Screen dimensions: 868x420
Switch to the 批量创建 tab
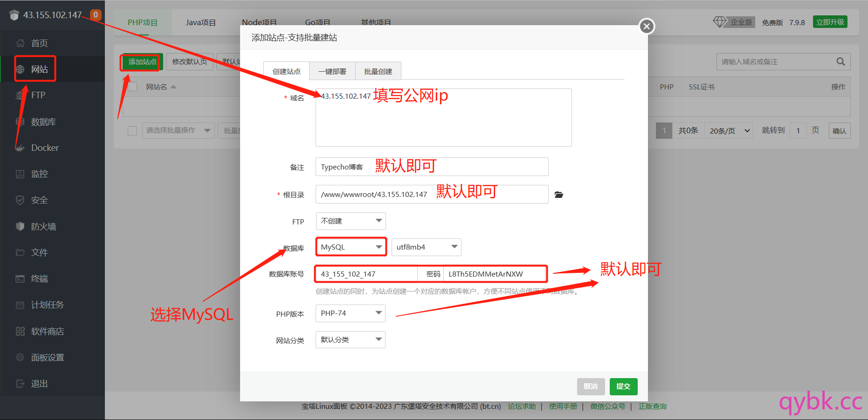[378, 71]
